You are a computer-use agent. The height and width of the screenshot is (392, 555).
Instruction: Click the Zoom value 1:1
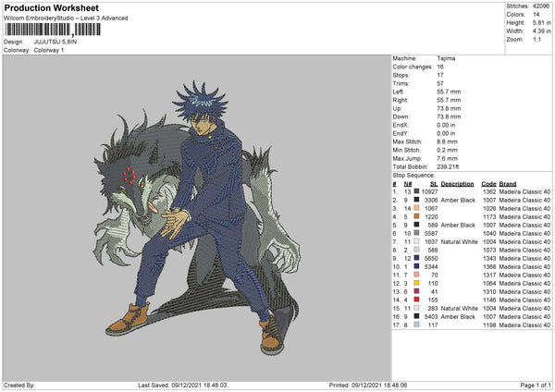pos(536,39)
